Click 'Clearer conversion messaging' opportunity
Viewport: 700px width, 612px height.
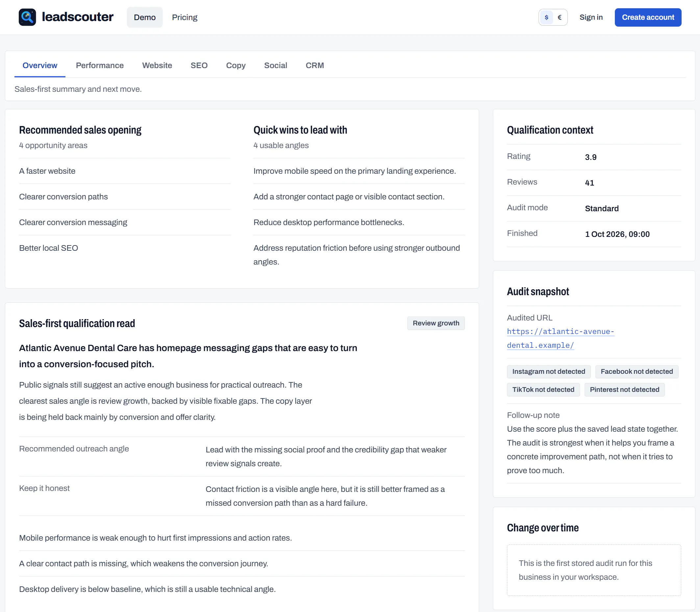point(125,222)
